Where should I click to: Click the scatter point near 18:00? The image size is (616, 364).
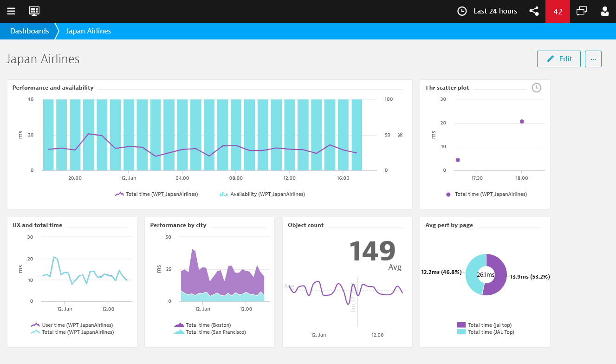522,122
